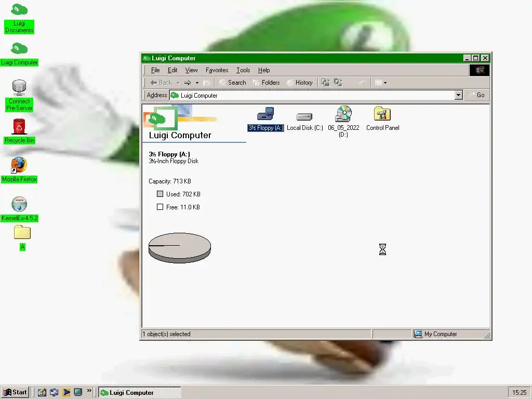Select the Mozilla Firefox desktop shortcut
Viewport: 532px width, 399px height.
point(19,170)
